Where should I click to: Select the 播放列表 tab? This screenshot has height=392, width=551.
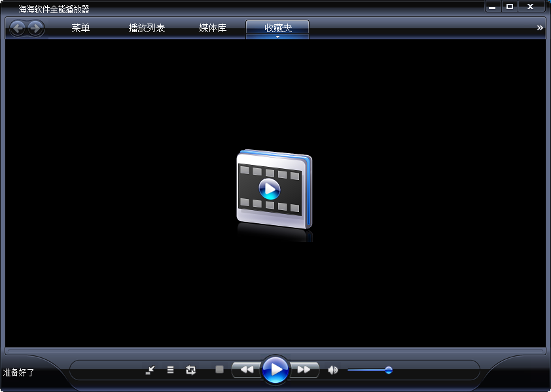[x=147, y=28]
